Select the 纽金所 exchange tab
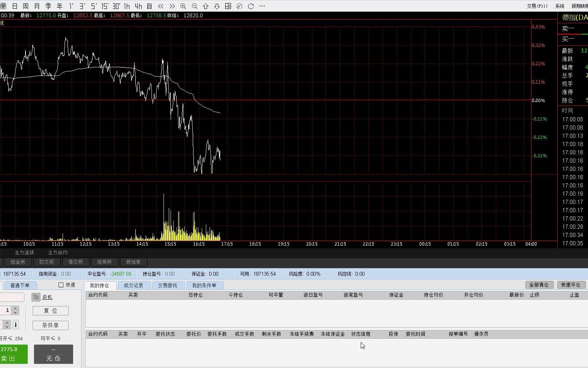This screenshot has height=368, width=588. tap(18, 262)
